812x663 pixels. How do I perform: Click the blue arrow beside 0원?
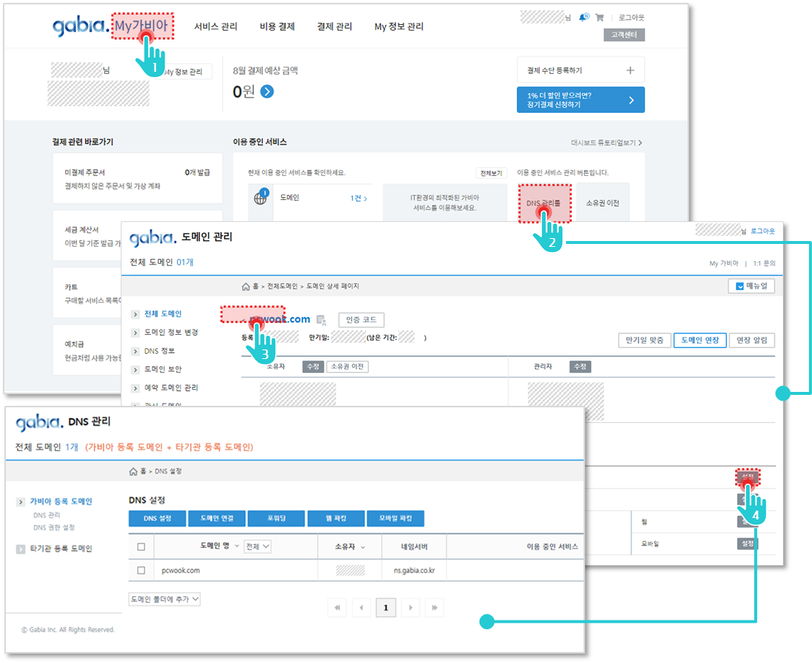tap(267, 92)
